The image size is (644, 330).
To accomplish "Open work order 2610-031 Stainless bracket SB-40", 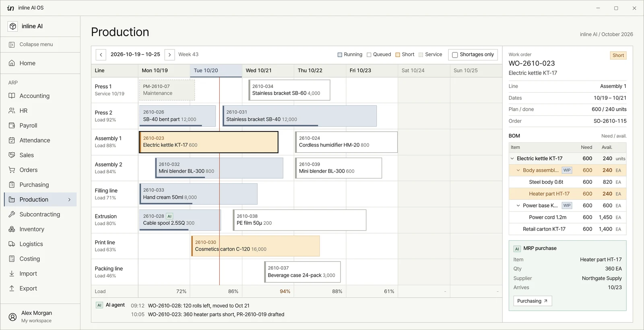I will [x=299, y=116].
